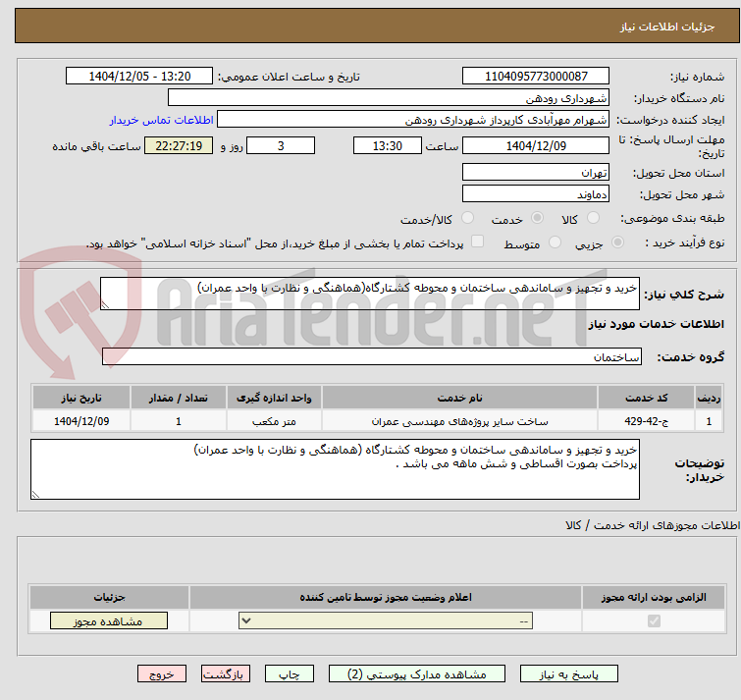Toggle the اسناد خزانه اسلامی payment checkbox
Image resolution: width=741 pixels, height=700 pixels.
[x=477, y=242]
